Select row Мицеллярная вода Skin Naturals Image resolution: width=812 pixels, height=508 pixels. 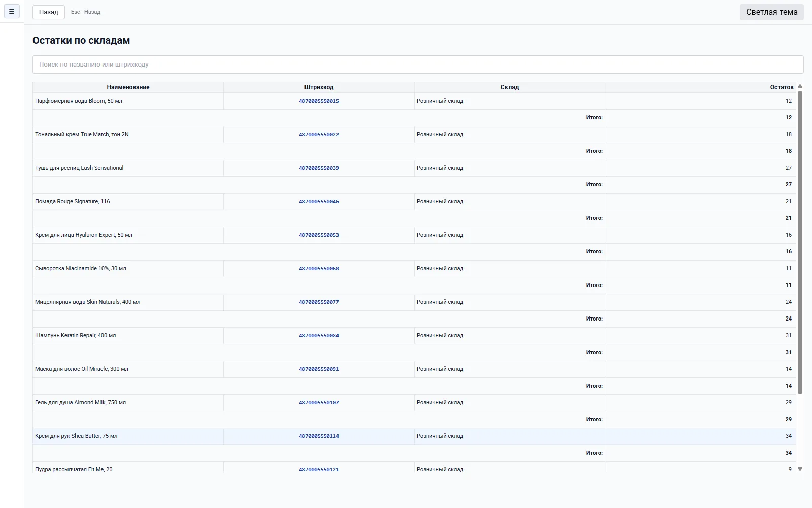414,302
